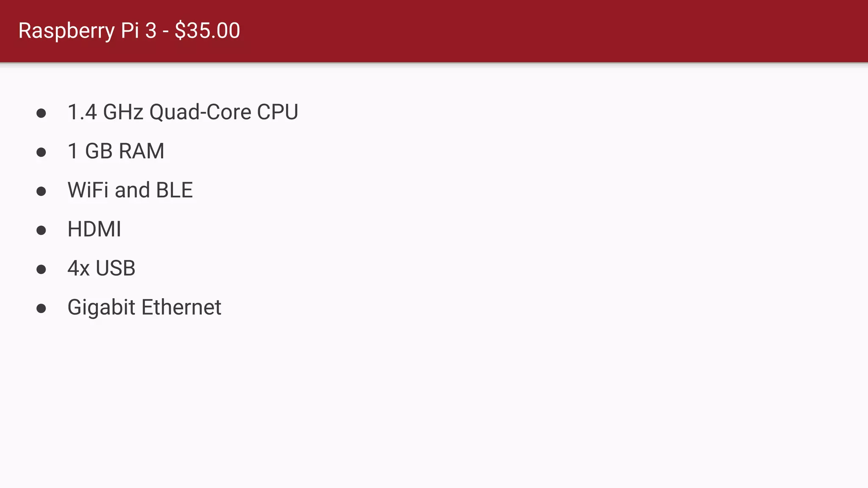Select the "1 GB RAM" line
This screenshot has height=488, width=868.
pyautogui.click(x=116, y=151)
